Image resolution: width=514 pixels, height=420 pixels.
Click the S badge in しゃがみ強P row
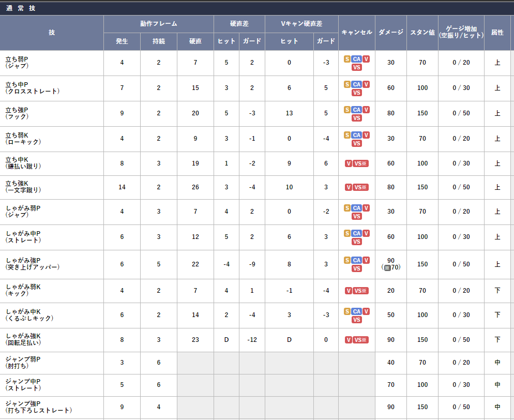[x=347, y=260]
